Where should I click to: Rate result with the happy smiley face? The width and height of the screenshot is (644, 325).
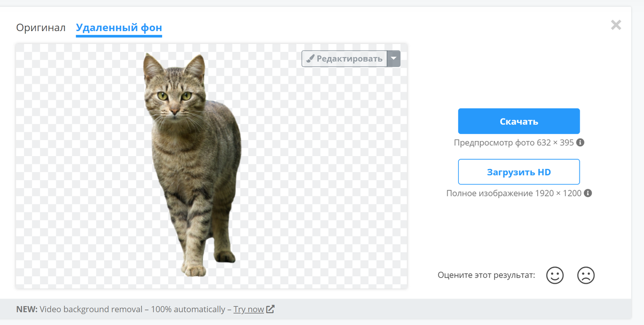point(555,276)
